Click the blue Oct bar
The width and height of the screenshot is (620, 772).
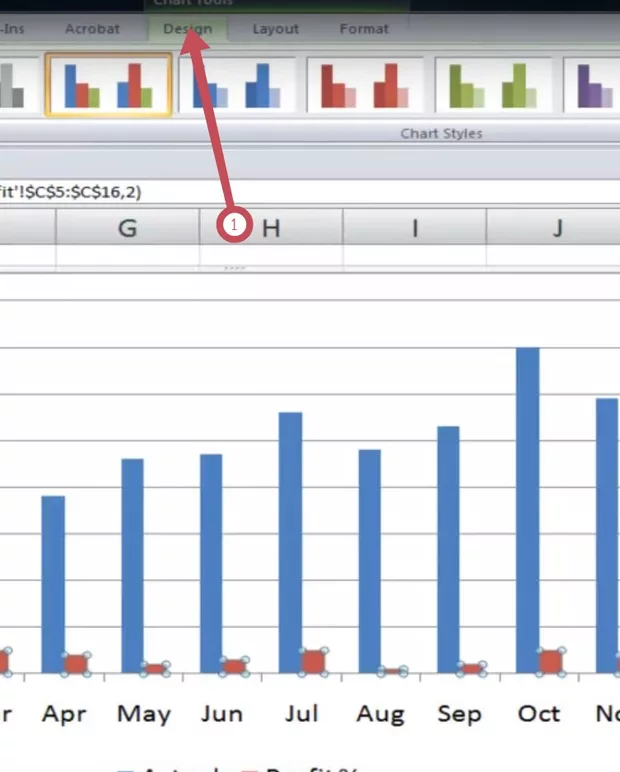528,510
